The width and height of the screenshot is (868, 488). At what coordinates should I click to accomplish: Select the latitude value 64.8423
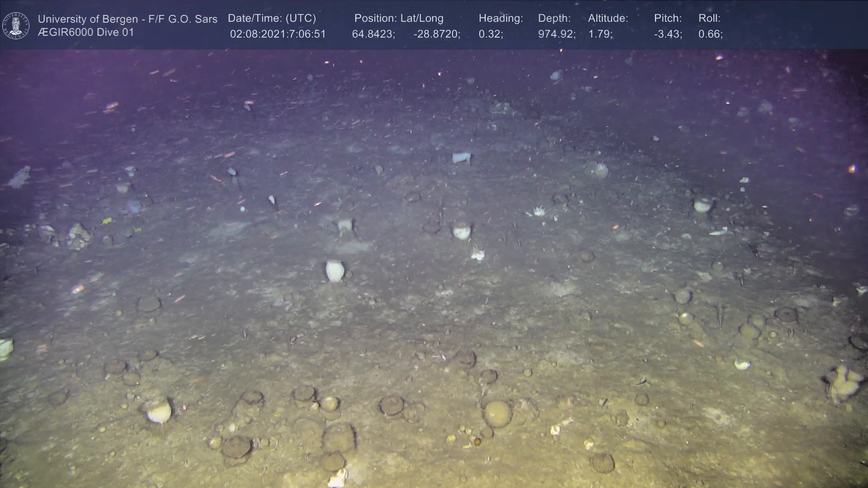(373, 34)
